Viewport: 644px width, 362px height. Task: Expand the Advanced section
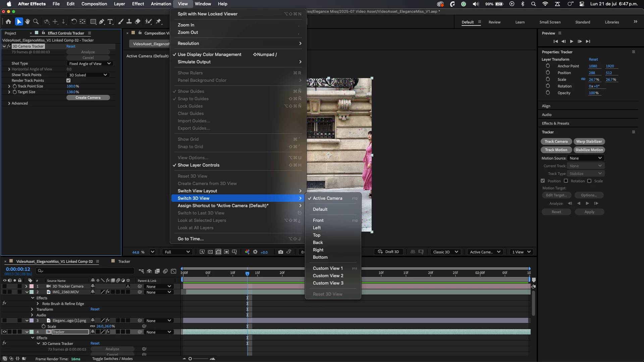9,103
